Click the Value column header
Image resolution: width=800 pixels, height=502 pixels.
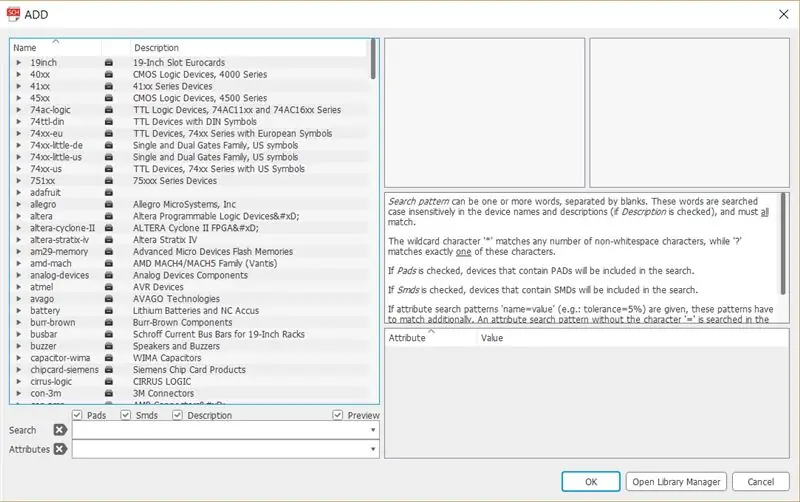point(632,338)
